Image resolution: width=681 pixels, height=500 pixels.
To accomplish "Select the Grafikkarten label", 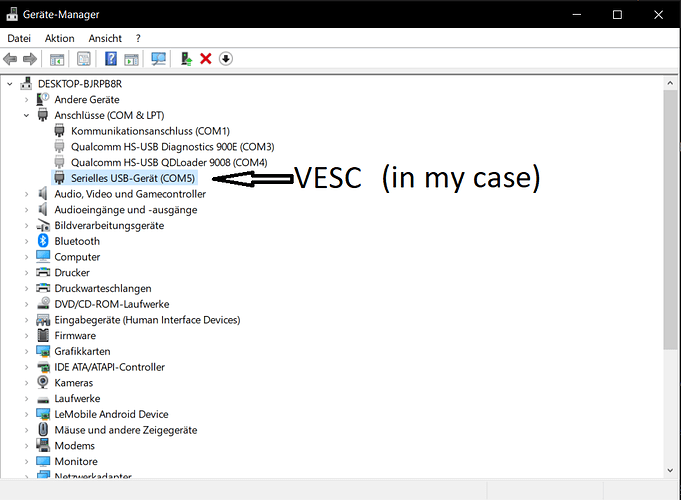I will [82, 351].
